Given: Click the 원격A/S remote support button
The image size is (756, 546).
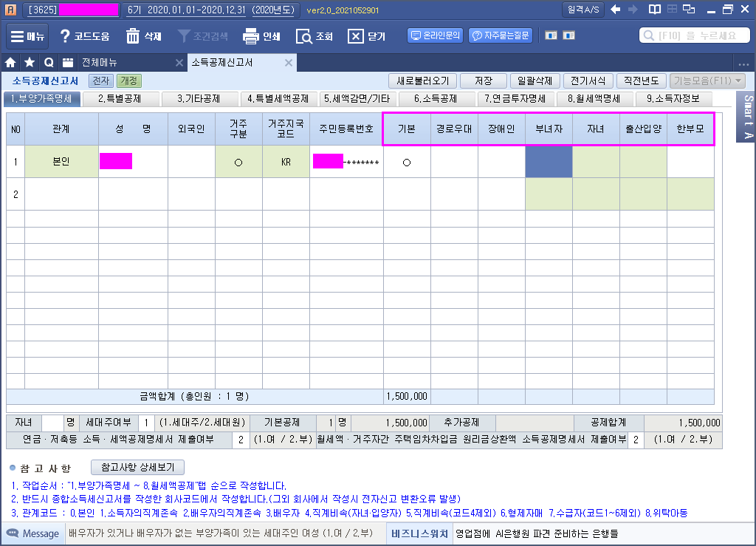Looking at the screenshot, I should point(583,10).
